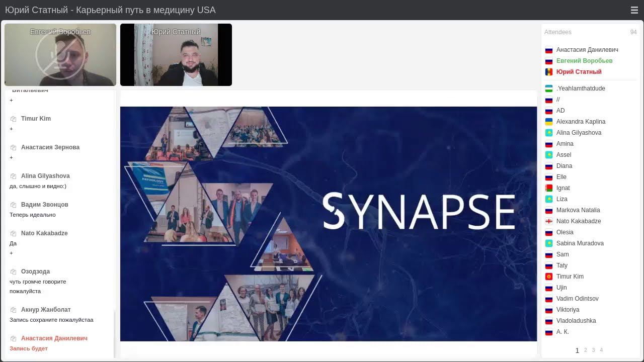Click chat sender name Озодзода
Viewport: 644px width, 362px height.
pyautogui.click(x=35, y=271)
